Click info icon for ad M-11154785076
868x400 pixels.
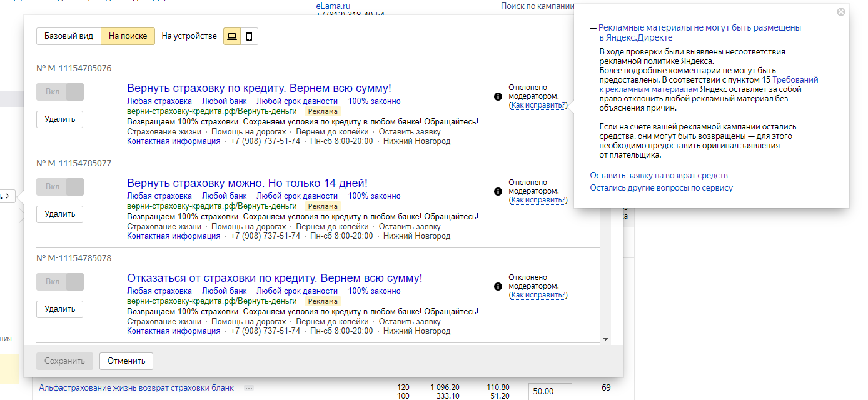pos(498,97)
